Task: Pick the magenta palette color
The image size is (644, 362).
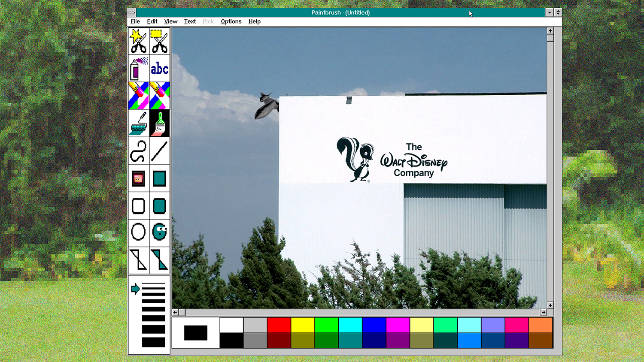Action: pos(398,325)
